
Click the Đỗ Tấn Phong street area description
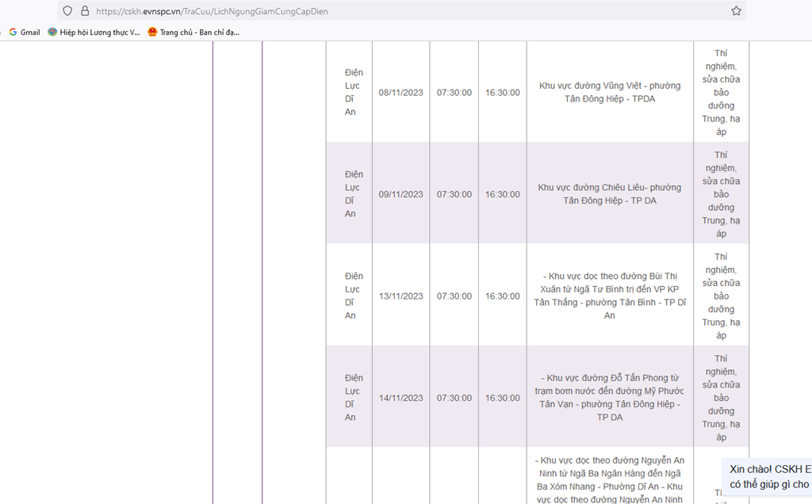click(x=609, y=398)
